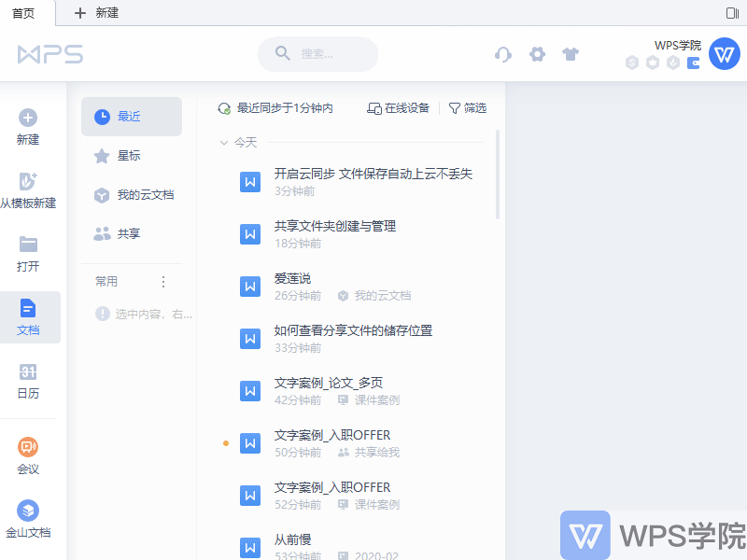This screenshot has height=560, width=747.
Task: Click the W file icon of 从前慢
Action: (x=250, y=548)
